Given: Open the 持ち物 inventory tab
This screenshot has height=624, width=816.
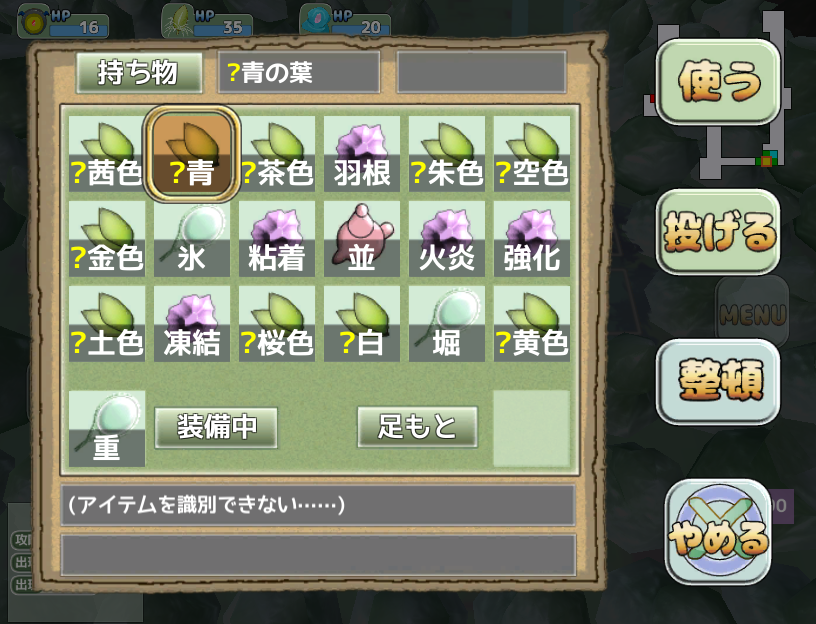Looking at the screenshot, I should (x=139, y=72).
